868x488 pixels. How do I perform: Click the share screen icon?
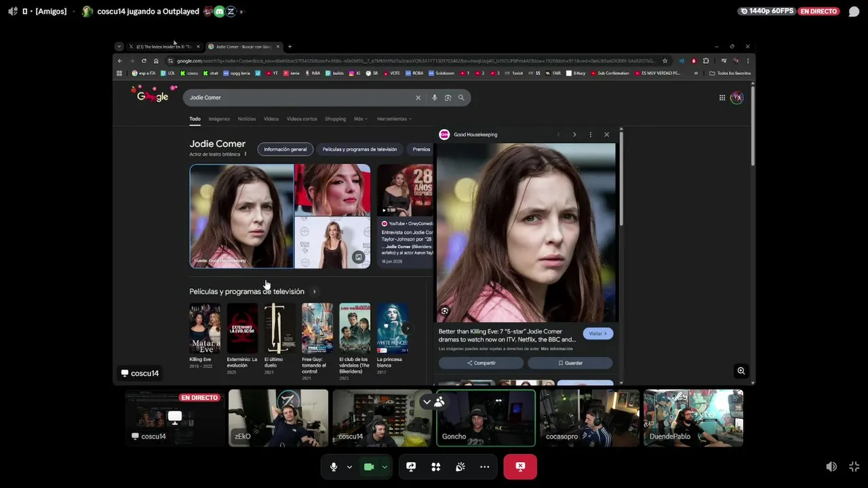pos(411,467)
